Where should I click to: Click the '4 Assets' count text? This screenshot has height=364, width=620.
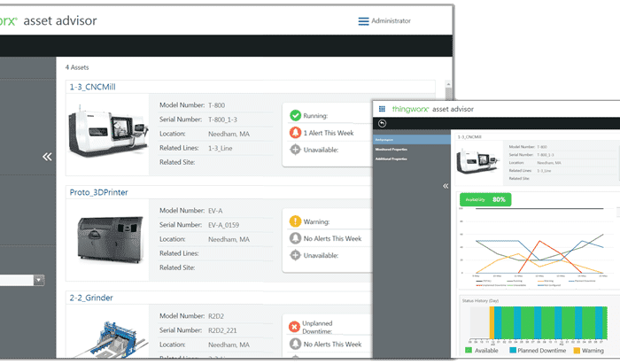click(77, 67)
